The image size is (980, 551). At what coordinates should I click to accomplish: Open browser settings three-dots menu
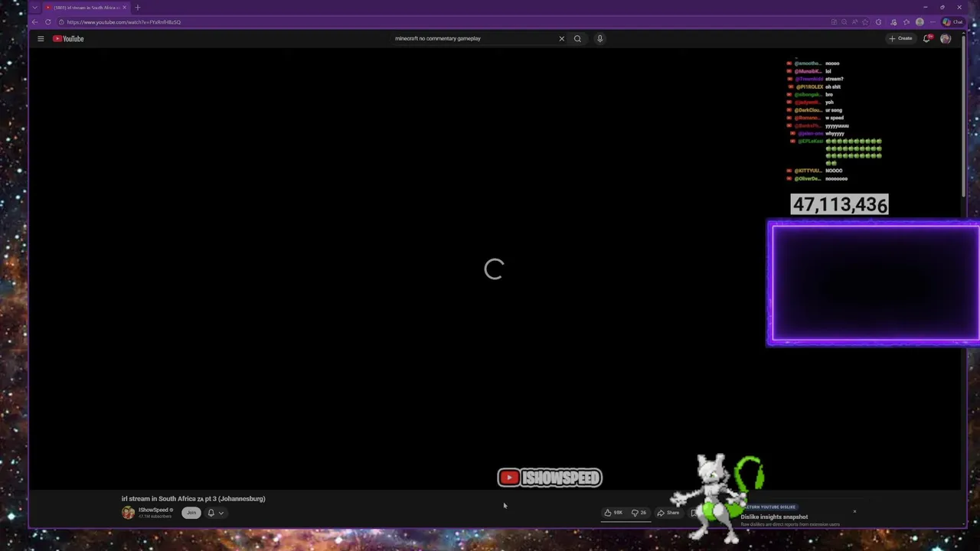[x=933, y=22]
